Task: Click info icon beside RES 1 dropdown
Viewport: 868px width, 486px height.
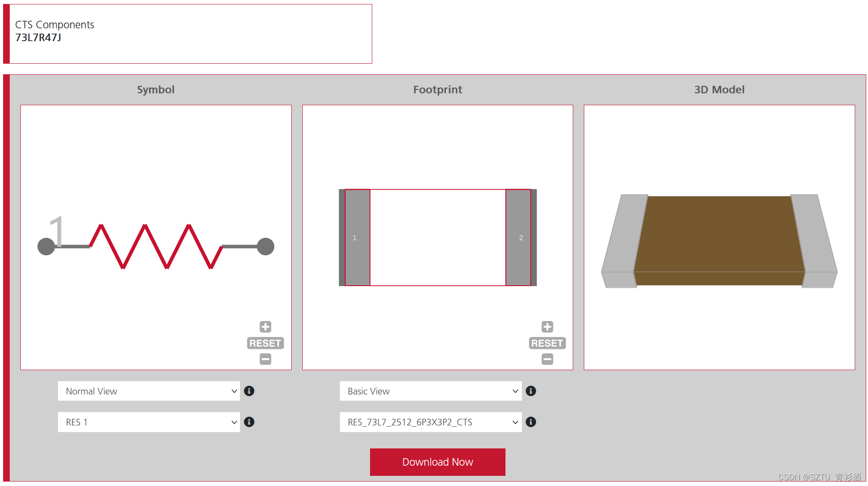Action: [249, 422]
